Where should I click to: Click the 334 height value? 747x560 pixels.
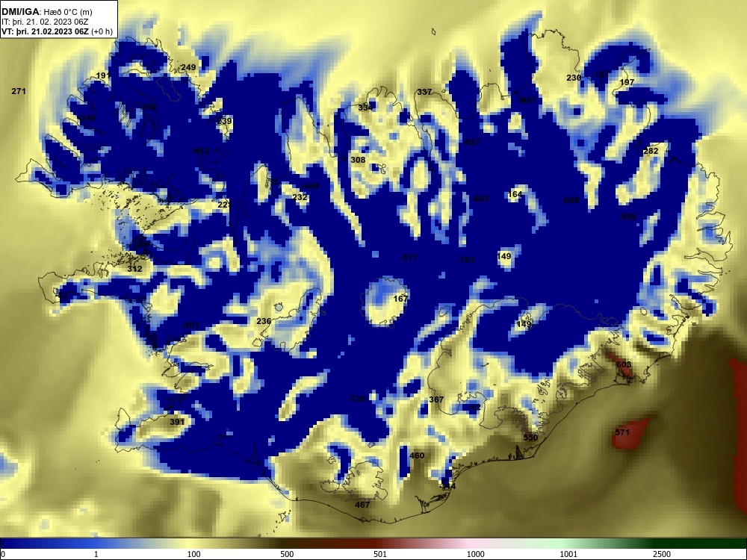pyautogui.click(x=365, y=108)
